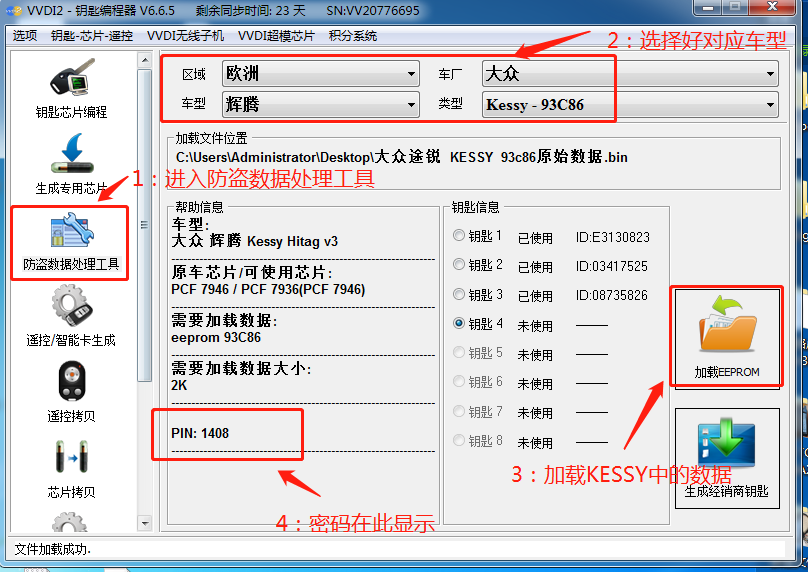Select the 钥匙 1 radio button
The height and width of the screenshot is (572, 808).
(x=459, y=236)
